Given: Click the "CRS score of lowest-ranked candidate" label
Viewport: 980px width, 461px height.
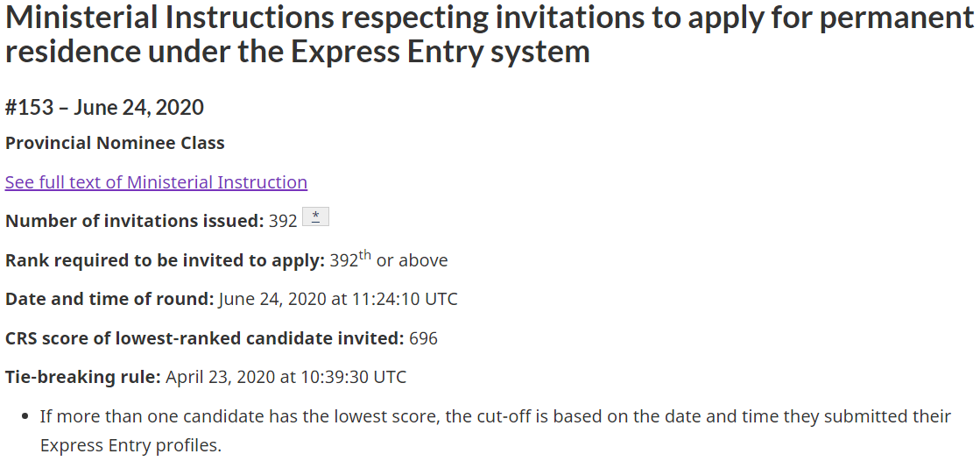Looking at the screenshot, I should click(x=204, y=338).
